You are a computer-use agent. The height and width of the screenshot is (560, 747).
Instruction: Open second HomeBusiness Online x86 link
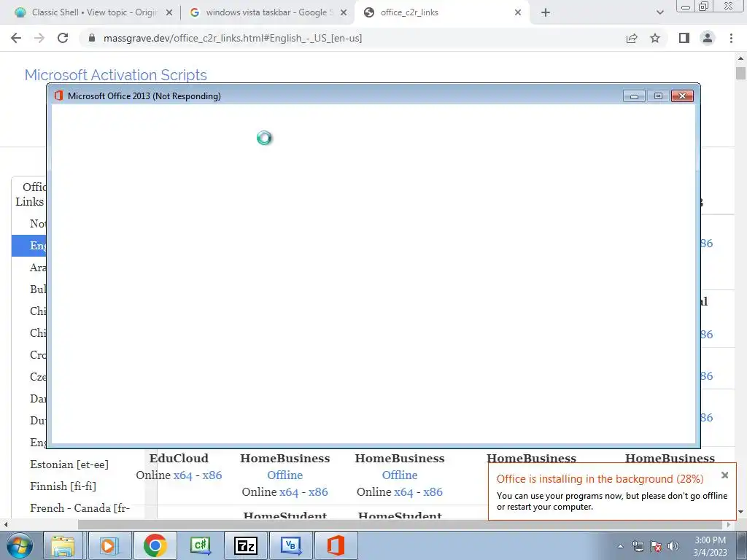[433, 492]
